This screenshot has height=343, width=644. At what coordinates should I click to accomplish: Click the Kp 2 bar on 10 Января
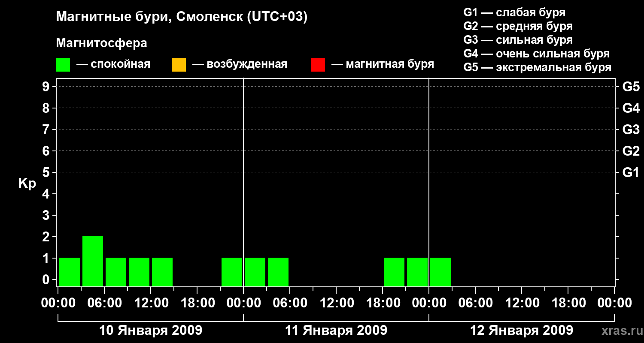click(93, 261)
